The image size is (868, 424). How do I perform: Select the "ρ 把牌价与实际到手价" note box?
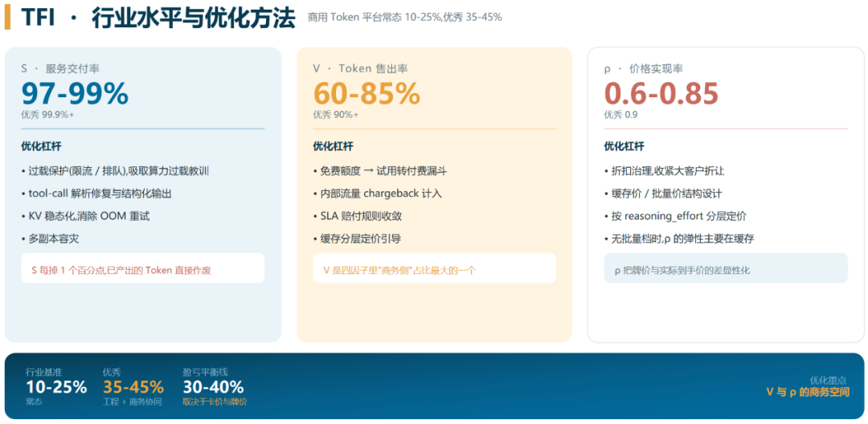coord(726,268)
